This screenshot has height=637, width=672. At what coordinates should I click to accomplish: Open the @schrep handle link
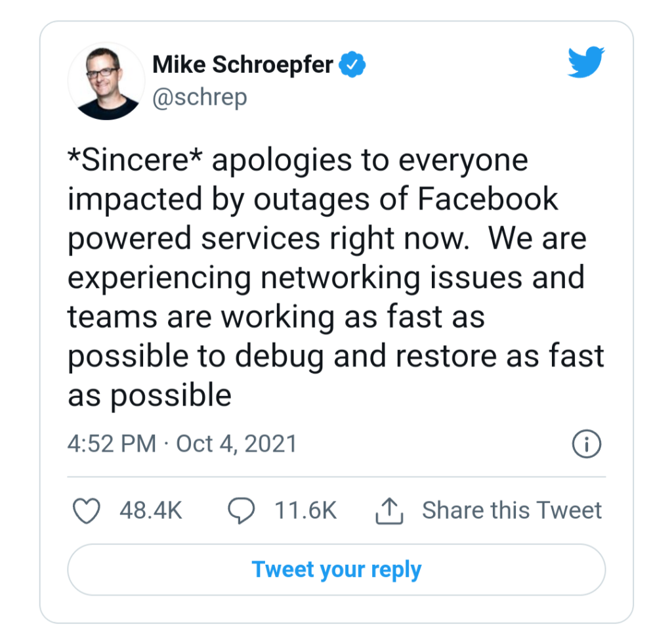199,97
